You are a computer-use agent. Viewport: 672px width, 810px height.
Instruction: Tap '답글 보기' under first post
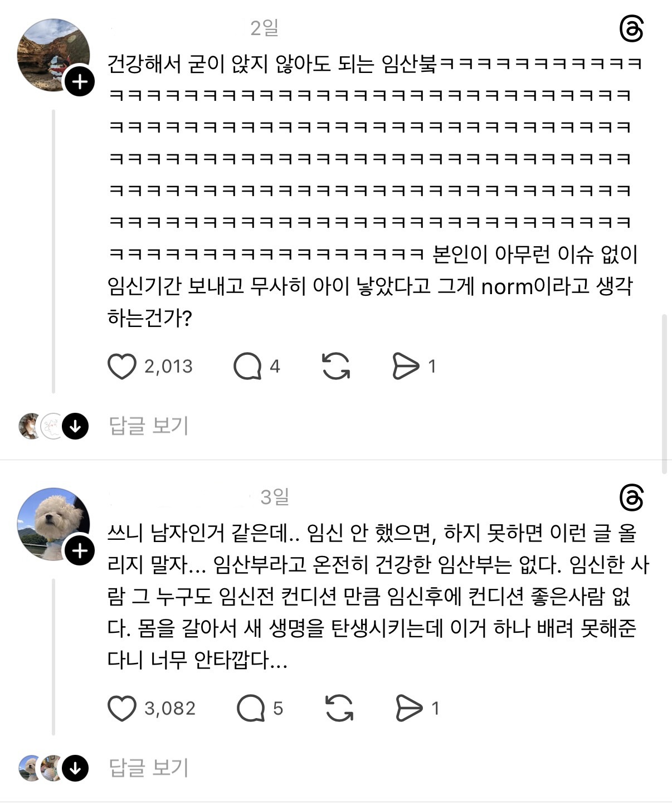point(149,426)
